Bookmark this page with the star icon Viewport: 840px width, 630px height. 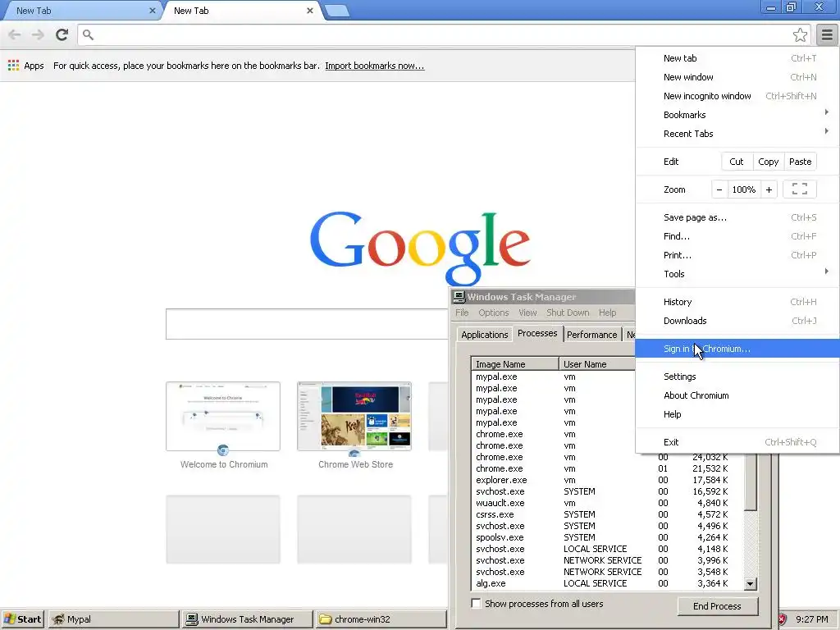pyautogui.click(x=800, y=34)
